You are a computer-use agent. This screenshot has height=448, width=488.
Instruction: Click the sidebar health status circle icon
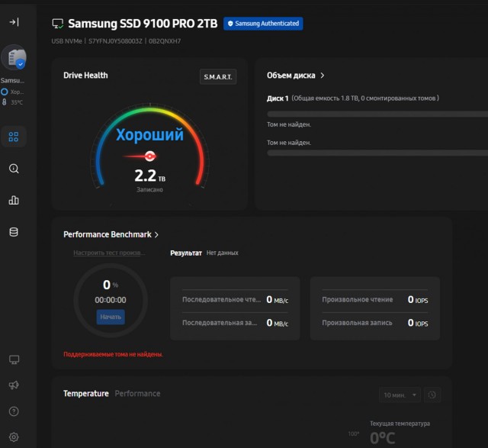point(5,92)
